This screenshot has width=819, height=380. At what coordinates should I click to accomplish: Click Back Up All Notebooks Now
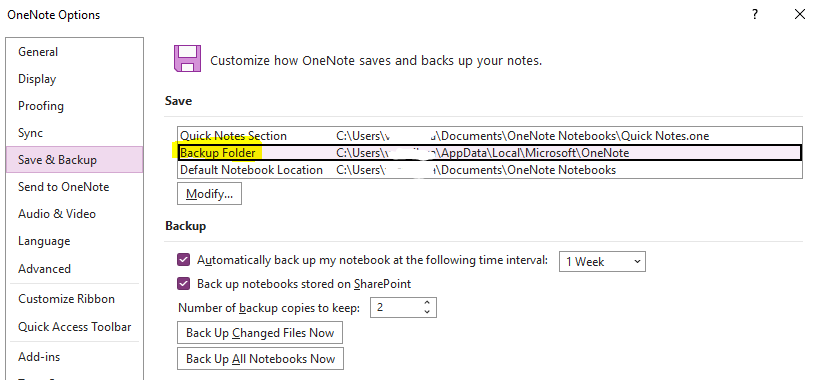point(261,359)
